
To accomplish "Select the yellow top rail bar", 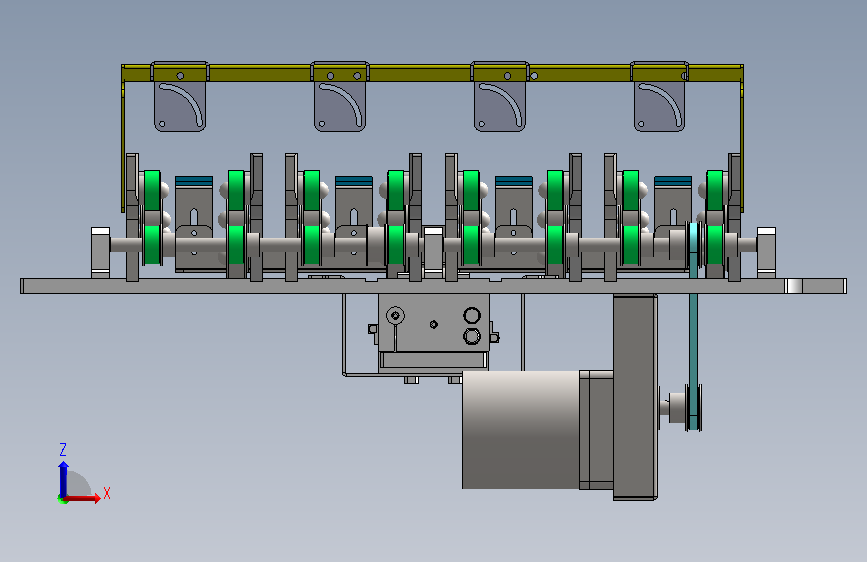I will [432, 73].
